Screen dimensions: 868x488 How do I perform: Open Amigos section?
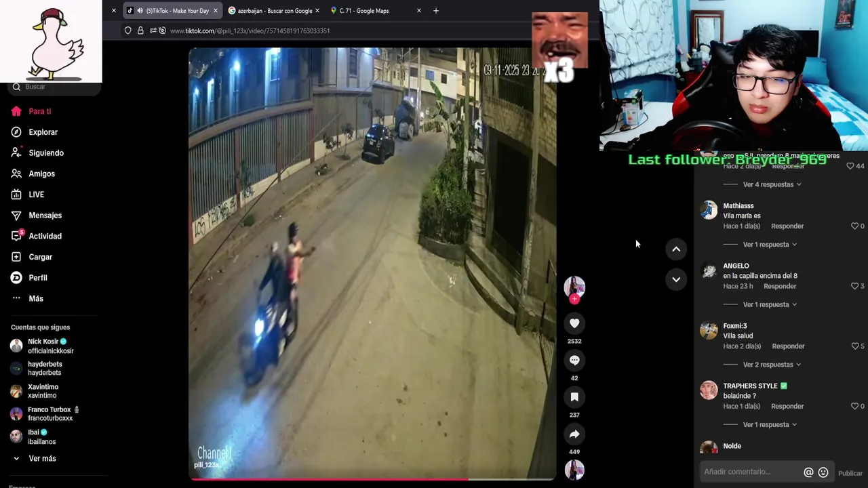click(41, 174)
